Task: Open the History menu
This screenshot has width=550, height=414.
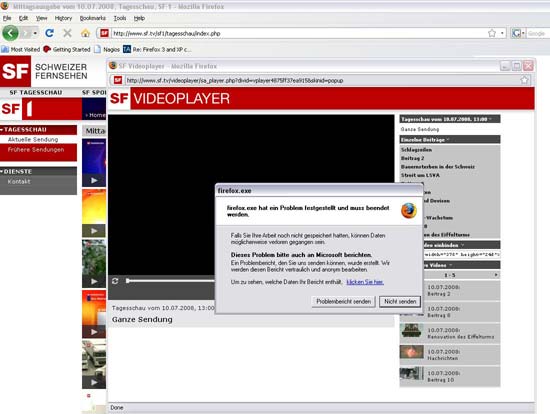Action: point(63,18)
